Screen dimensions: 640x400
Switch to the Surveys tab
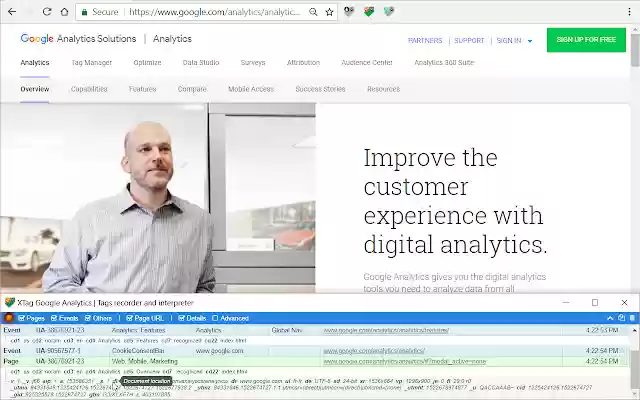[x=253, y=63]
